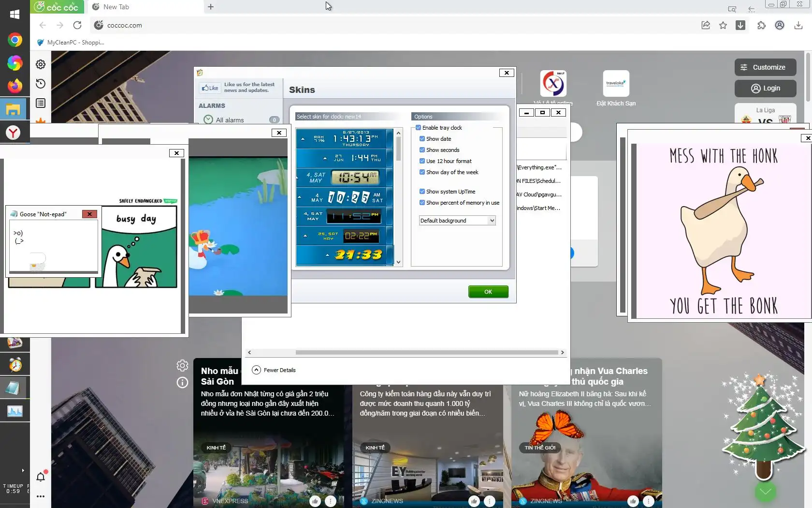The width and height of the screenshot is (812, 508).
Task: Like the Nho mẫu VnExpress article
Action: [x=315, y=501]
